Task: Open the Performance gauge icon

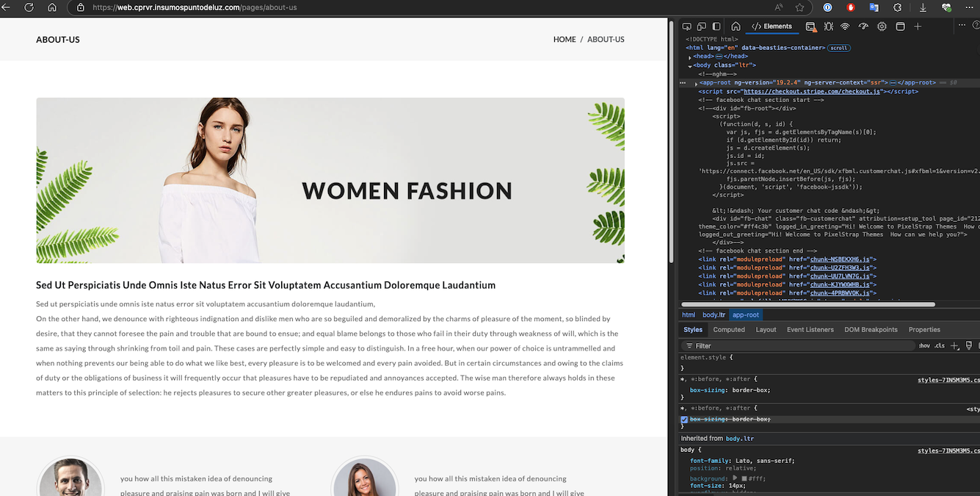Action: point(863,26)
